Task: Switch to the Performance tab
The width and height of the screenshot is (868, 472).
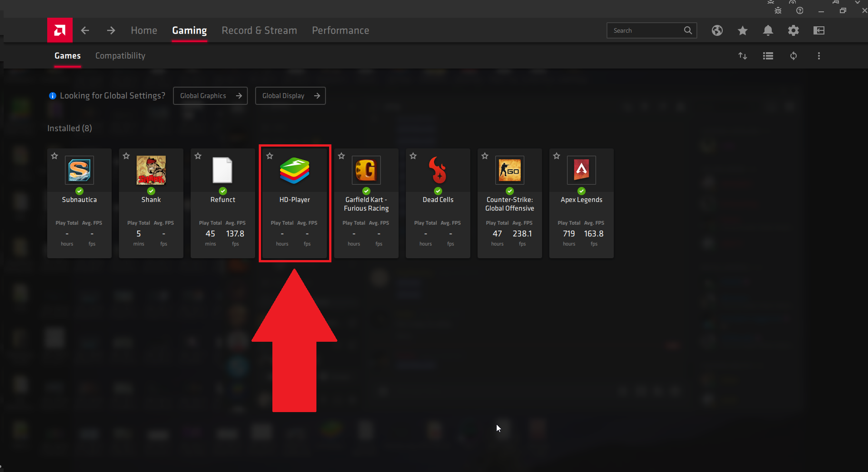Action: click(340, 30)
